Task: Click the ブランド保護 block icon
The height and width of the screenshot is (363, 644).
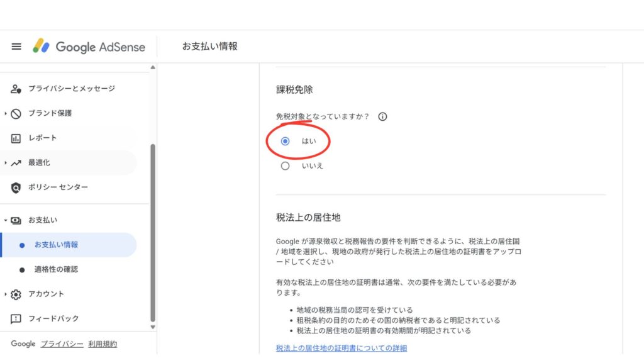Action: [16, 113]
